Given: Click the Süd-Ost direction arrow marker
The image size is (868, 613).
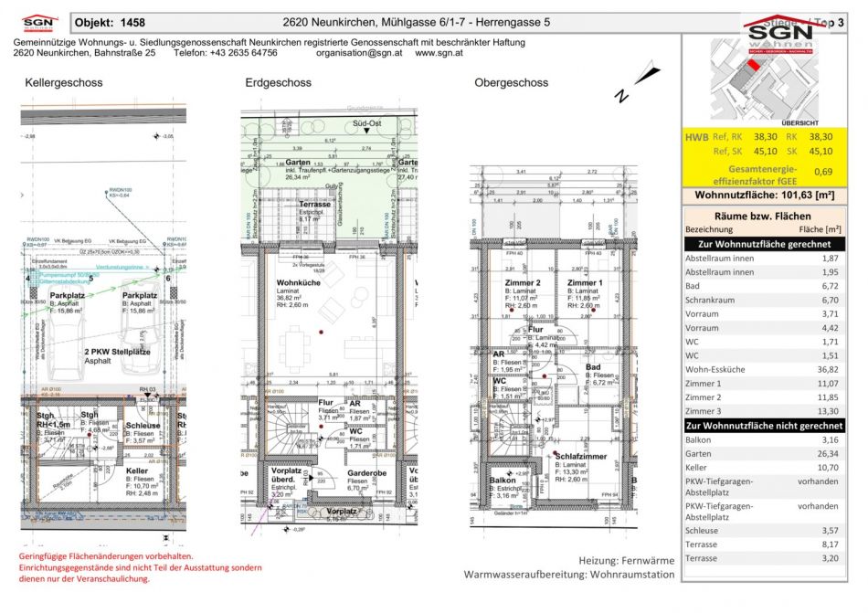Looking at the screenshot, I should tap(366, 132).
